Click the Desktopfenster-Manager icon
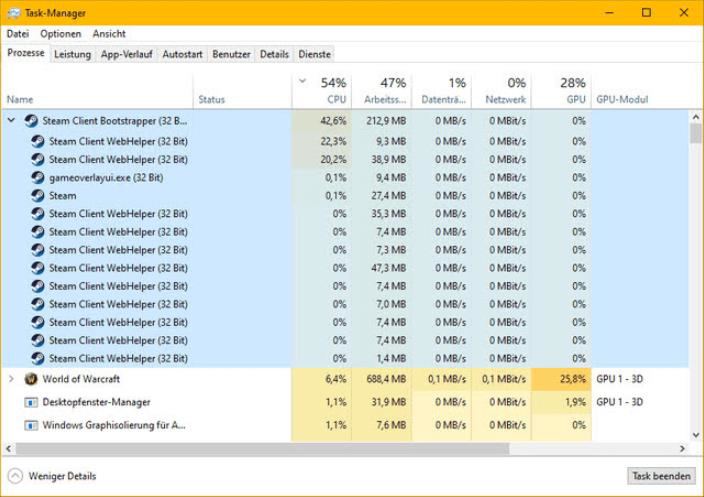The image size is (704, 497). click(x=31, y=402)
